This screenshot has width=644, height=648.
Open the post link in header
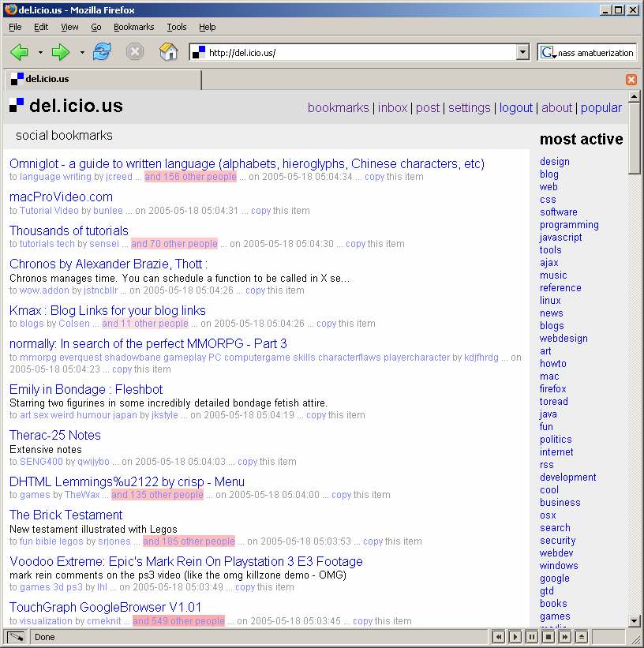(x=428, y=108)
